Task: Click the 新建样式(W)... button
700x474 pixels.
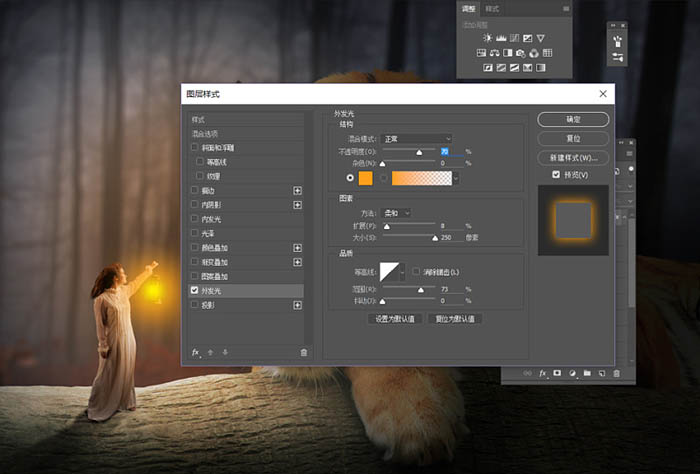Action: tap(573, 158)
